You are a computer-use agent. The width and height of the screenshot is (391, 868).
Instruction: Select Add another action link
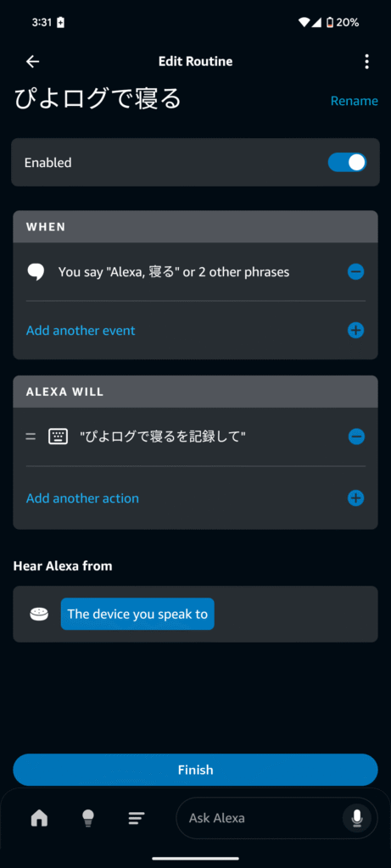tap(82, 498)
